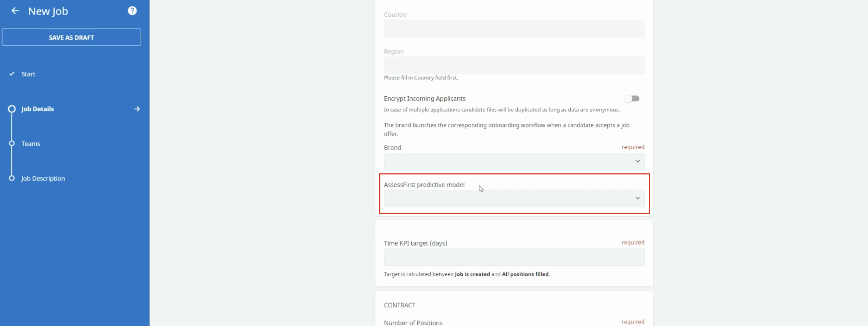Click the Start checkmark icon
Viewport: 868px width, 326px height.
click(12, 74)
